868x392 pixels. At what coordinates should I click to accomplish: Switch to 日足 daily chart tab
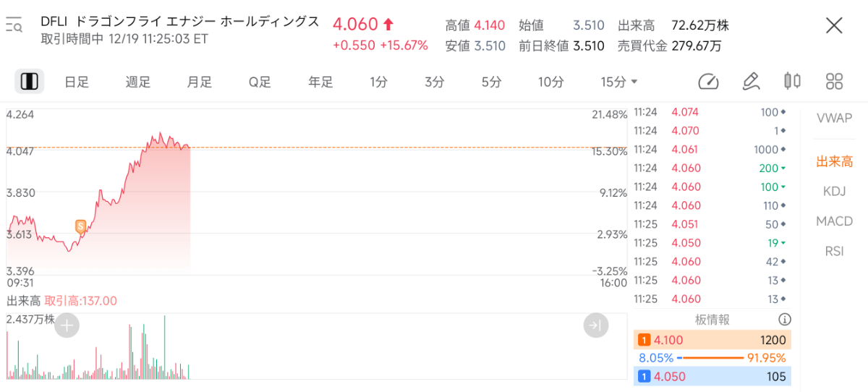pos(76,82)
